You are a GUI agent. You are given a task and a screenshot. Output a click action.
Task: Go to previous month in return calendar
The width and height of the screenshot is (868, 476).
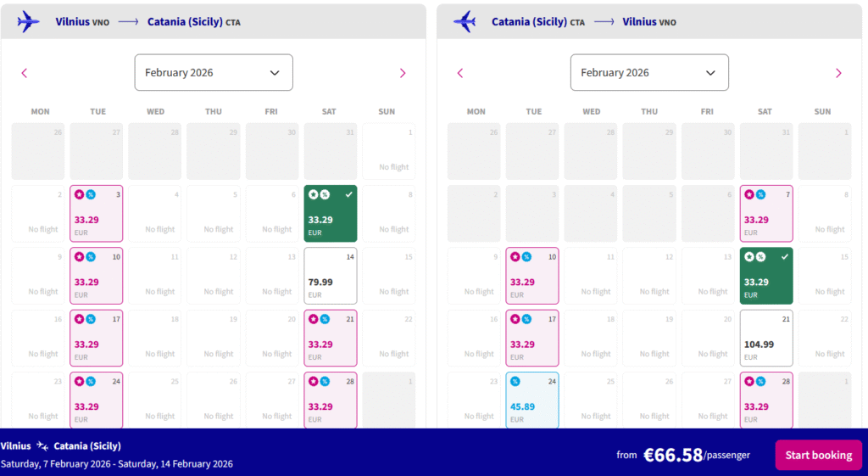[460, 73]
